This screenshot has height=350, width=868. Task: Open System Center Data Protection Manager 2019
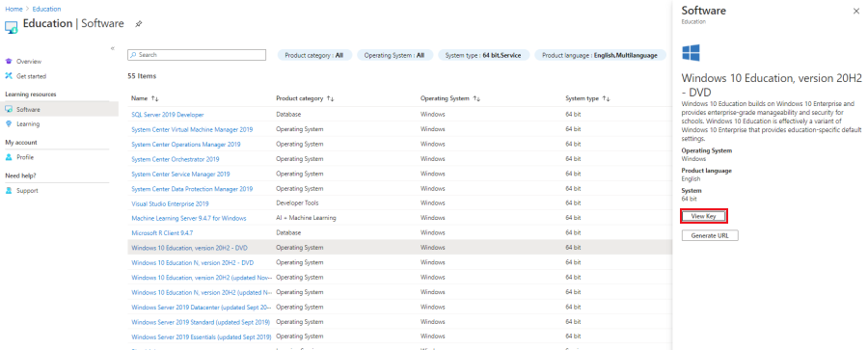click(192, 189)
